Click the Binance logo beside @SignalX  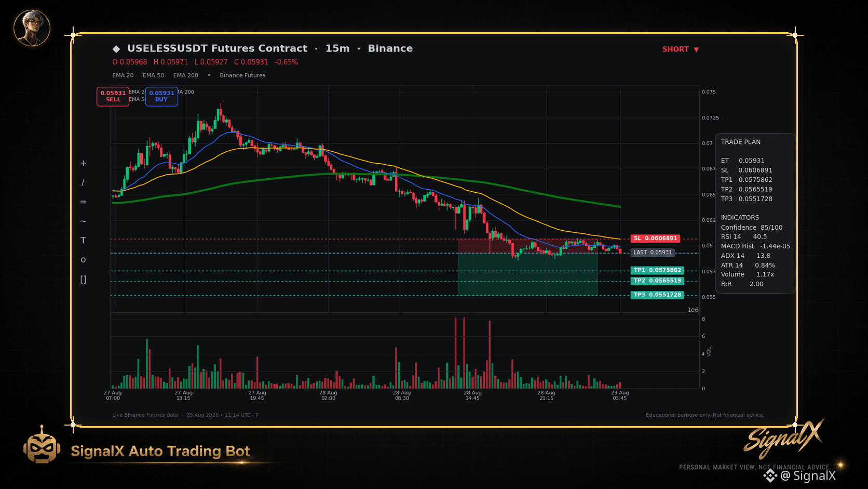coord(770,475)
